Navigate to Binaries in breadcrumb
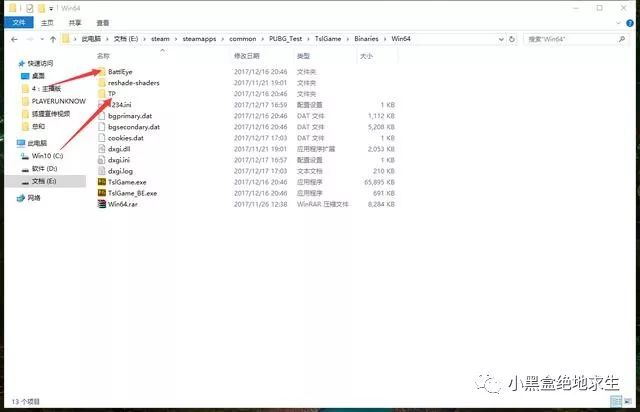The width and height of the screenshot is (640, 412). [x=366, y=39]
